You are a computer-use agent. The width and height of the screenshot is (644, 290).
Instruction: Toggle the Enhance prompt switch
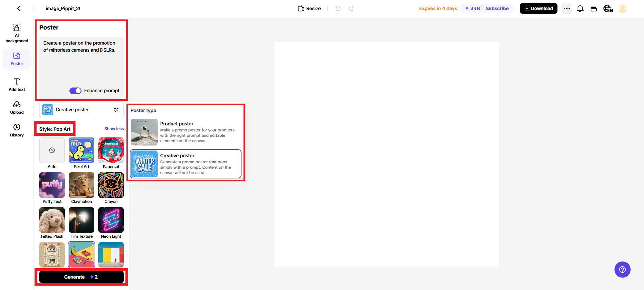click(75, 91)
